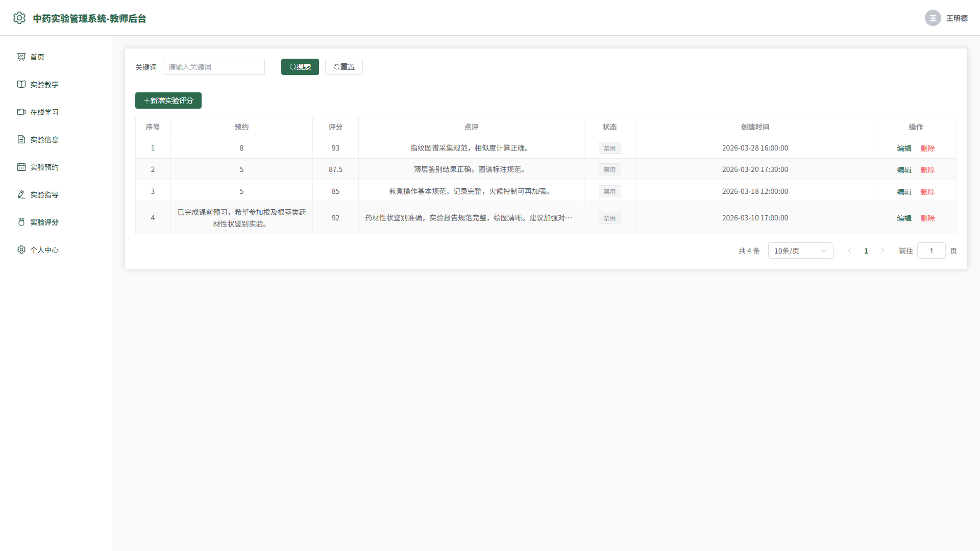Select page number 1 in pagination
Screen dimensions: 980x551
coord(866,251)
